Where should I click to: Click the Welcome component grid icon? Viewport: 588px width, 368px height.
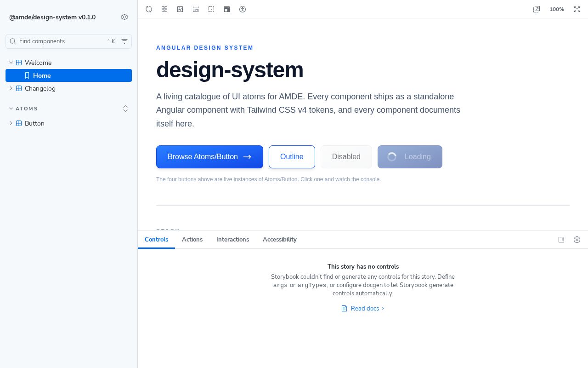[x=19, y=63]
